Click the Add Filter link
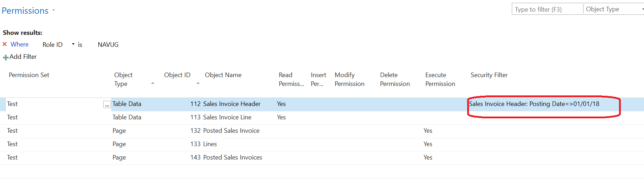 click(23, 57)
